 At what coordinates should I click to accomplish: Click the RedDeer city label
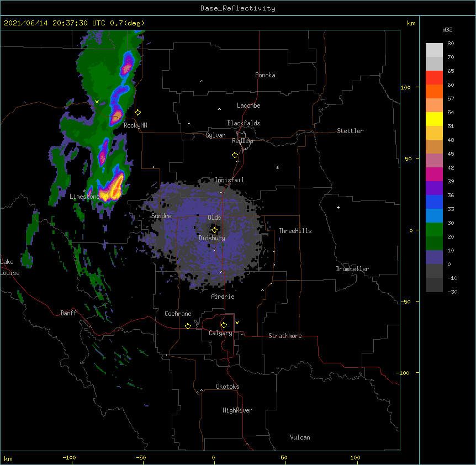point(243,141)
